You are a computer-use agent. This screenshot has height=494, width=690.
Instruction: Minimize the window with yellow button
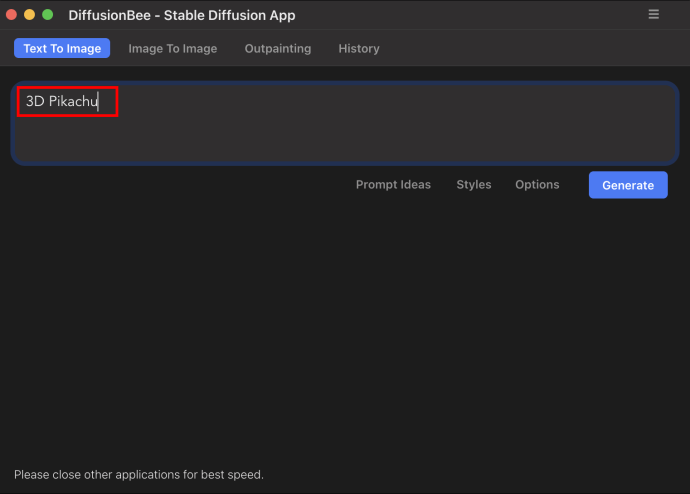[29, 15]
